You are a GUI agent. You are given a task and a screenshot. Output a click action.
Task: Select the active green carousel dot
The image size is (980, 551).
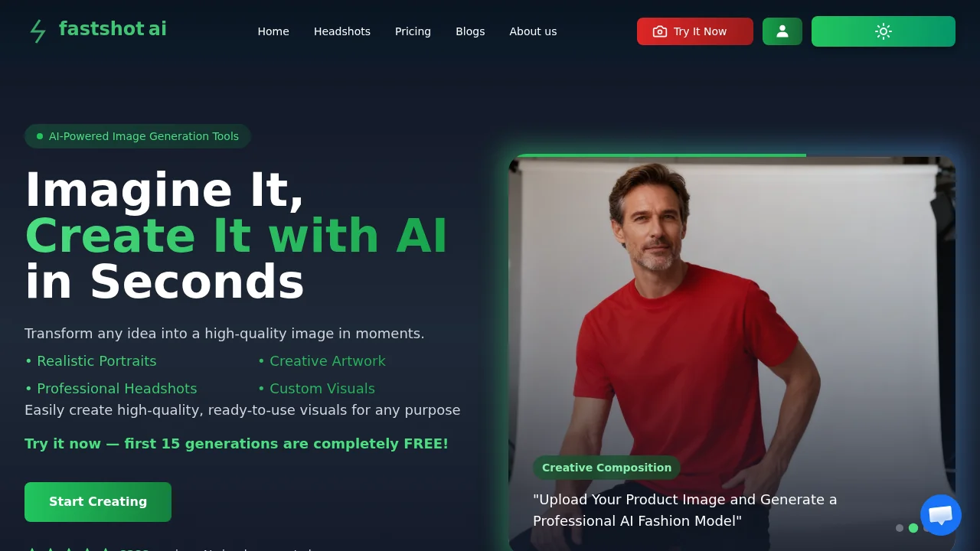coord(913,528)
